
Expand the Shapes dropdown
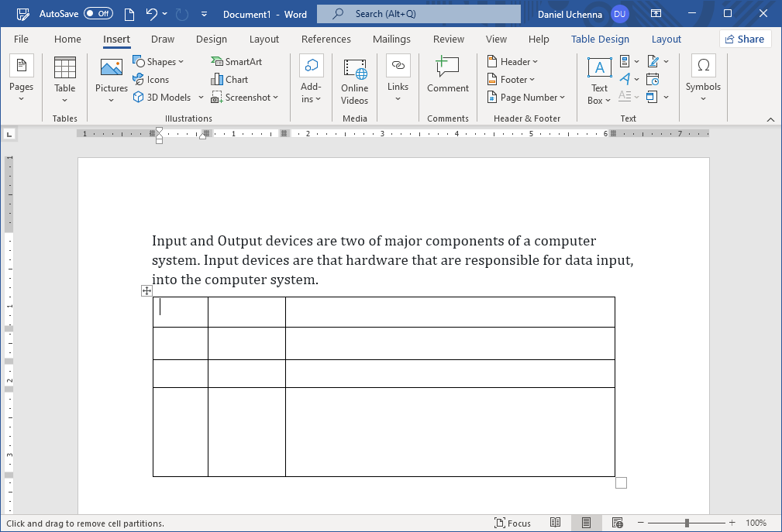[159, 62]
